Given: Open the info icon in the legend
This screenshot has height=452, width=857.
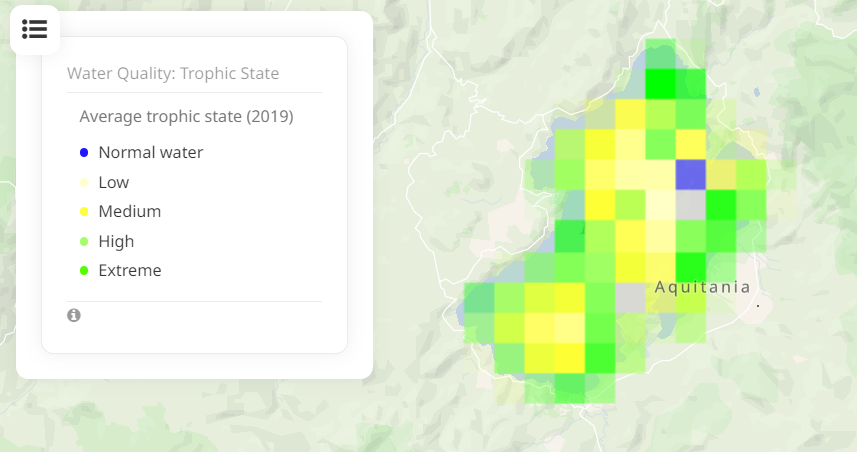Looking at the screenshot, I should (74, 315).
